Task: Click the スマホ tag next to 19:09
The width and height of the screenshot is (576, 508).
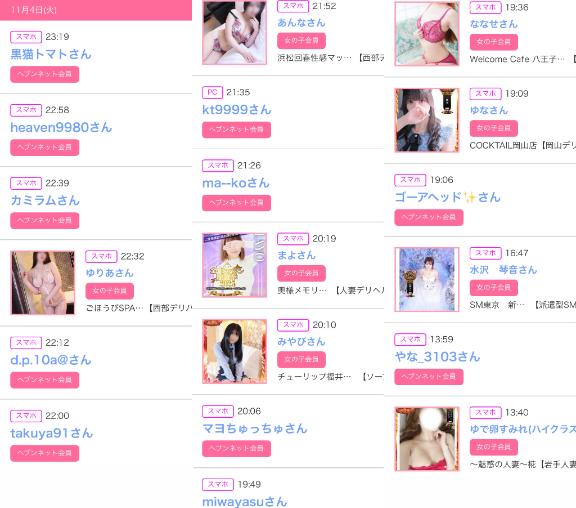Action: (x=485, y=94)
